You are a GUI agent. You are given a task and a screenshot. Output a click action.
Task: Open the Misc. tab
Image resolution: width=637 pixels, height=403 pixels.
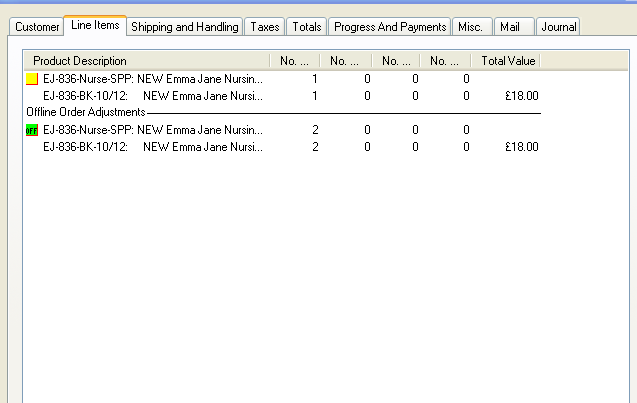470,27
